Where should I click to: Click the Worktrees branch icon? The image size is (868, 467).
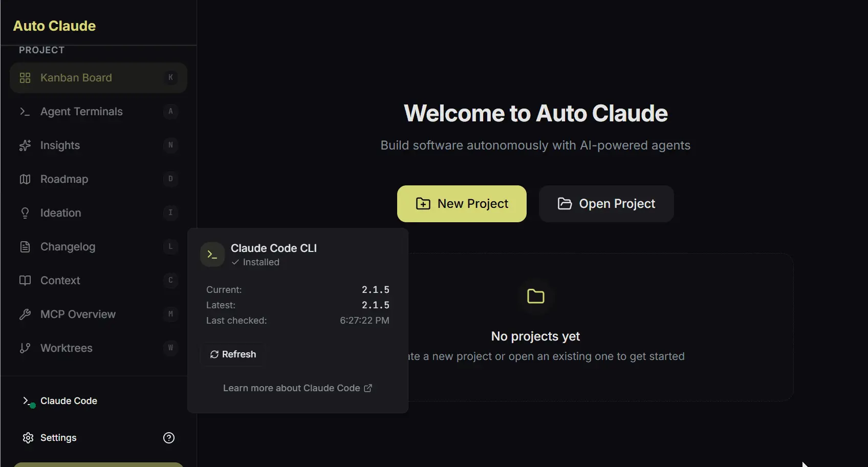[25, 348]
